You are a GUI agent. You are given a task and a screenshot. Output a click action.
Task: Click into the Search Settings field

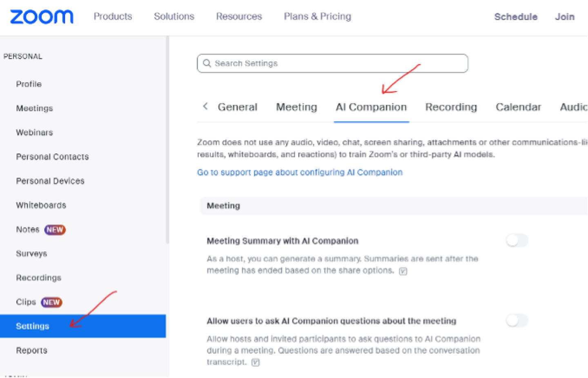coord(332,63)
